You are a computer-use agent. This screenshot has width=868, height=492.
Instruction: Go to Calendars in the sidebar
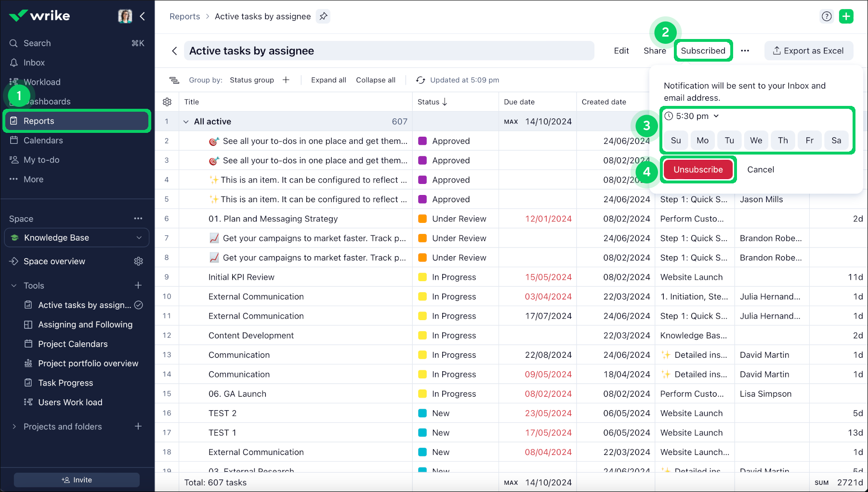43,141
